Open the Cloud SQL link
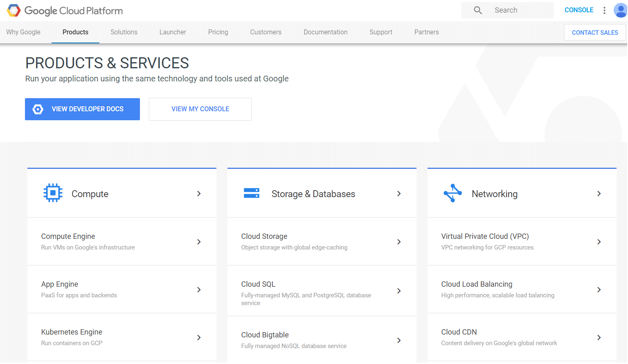Screen dimensions: 628x364 pyautogui.click(x=258, y=284)
